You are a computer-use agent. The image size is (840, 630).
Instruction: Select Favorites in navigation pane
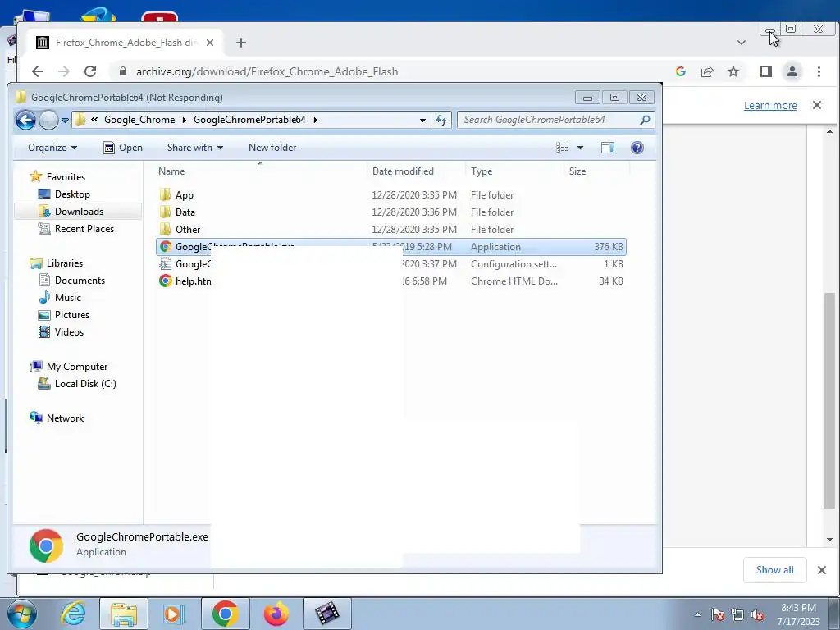coord(57,177)
